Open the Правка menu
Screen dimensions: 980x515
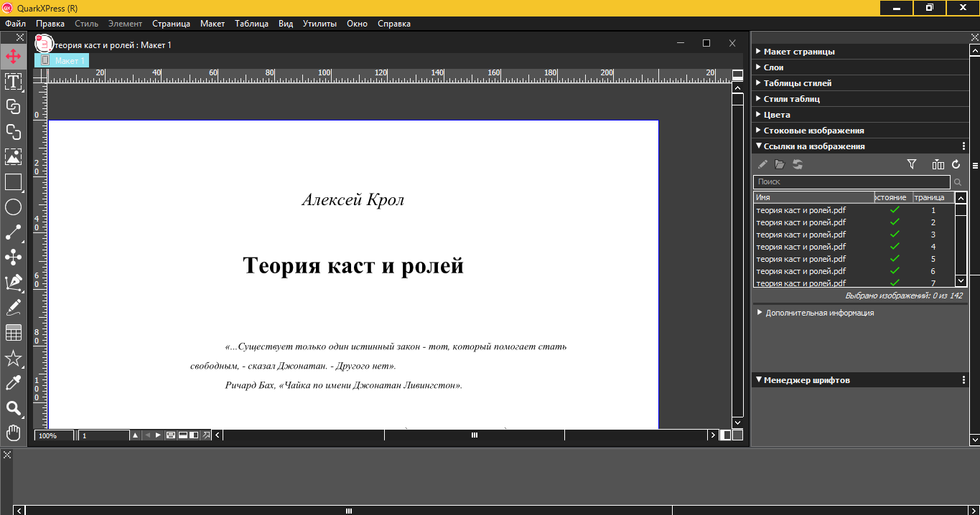(x=50, y=24)
